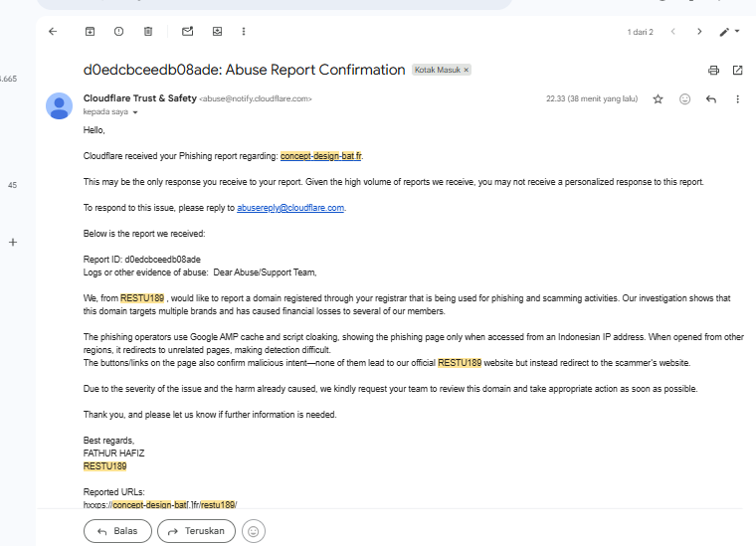756x546 pixels.
Task: Open abusereply@cloudflare.com link
Action: [x=290, y=208]
